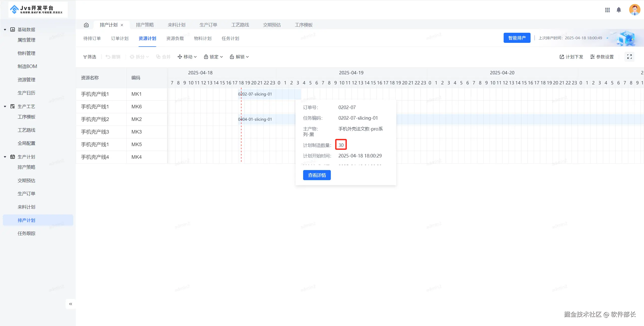Open 任务跟踪 in the sidebar
Screen dimensions: 644x326
tap(26, 234)
